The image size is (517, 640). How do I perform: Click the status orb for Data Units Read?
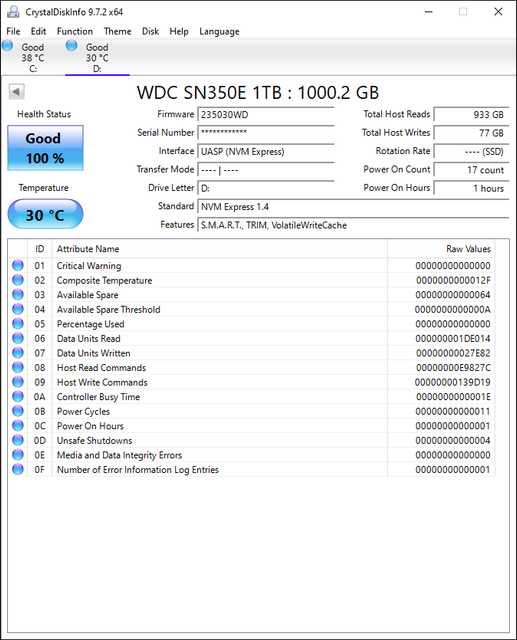(18, 338)
